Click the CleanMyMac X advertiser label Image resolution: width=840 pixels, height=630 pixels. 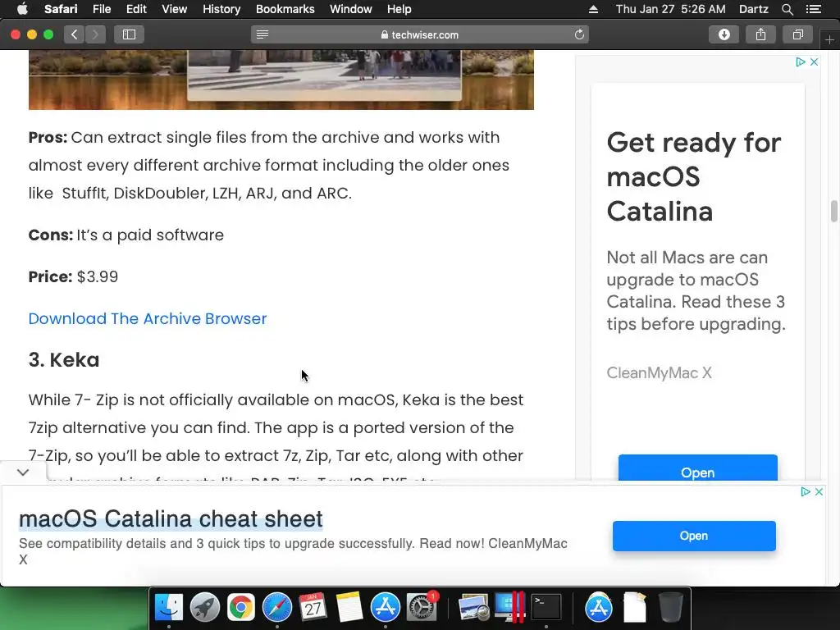click(x=659, y=373)
